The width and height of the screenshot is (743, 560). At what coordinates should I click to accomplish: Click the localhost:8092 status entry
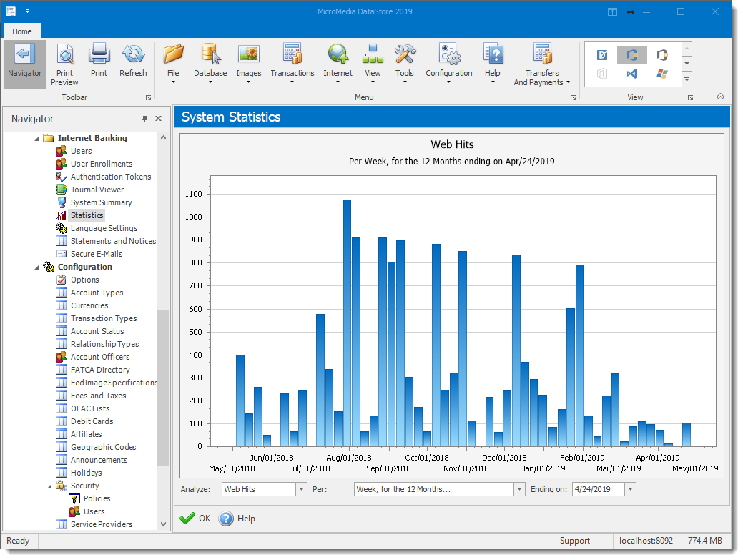click(x=646, y=541)
